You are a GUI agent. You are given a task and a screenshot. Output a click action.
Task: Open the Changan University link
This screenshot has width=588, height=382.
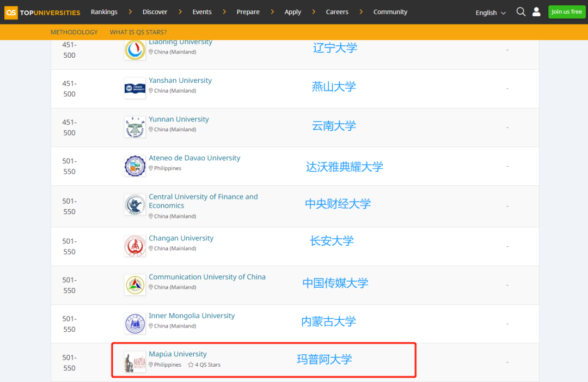181,238
